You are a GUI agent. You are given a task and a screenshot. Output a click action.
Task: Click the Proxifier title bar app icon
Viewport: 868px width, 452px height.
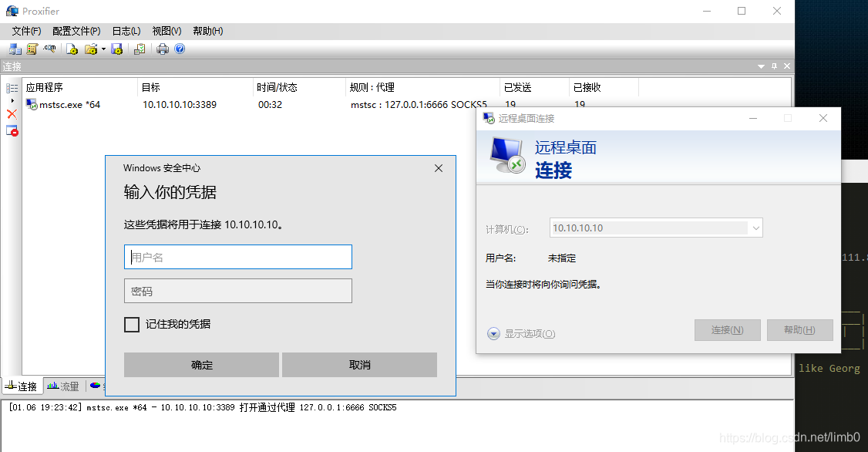click(12, 11)
